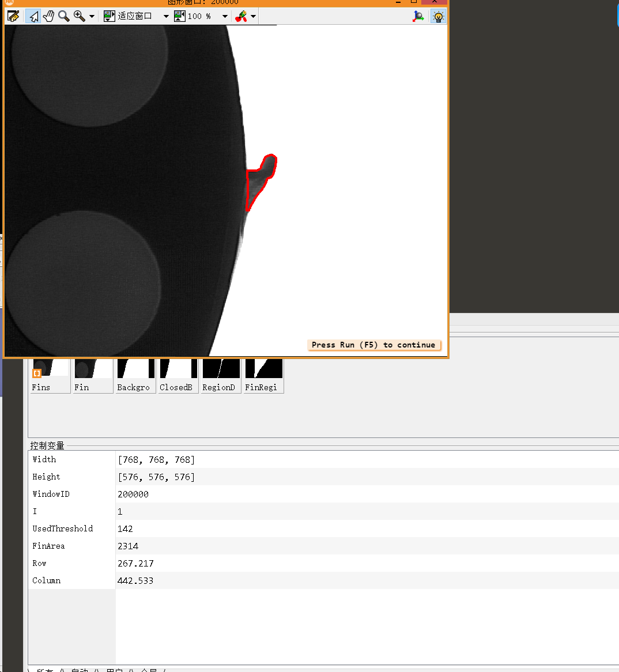Click the fit-to-window image icon
This screenshot has width=619, height=672.
pos(110,16)
